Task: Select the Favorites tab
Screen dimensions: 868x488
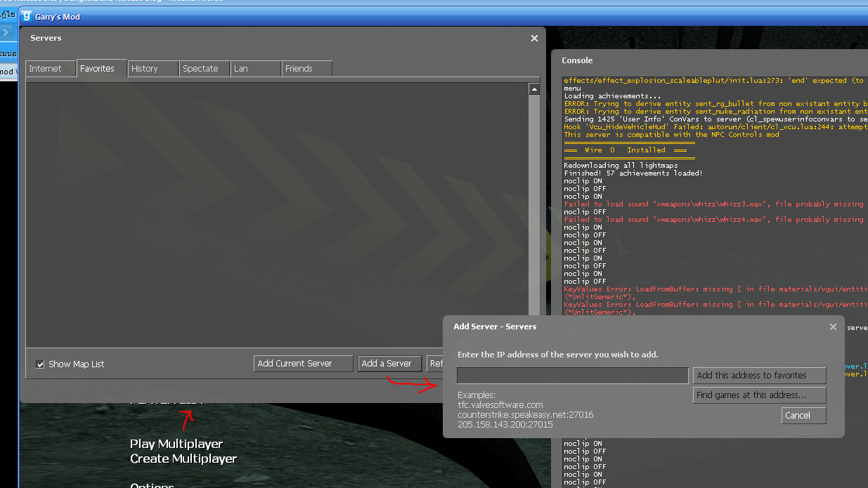Action: click(x=102, y=68)
